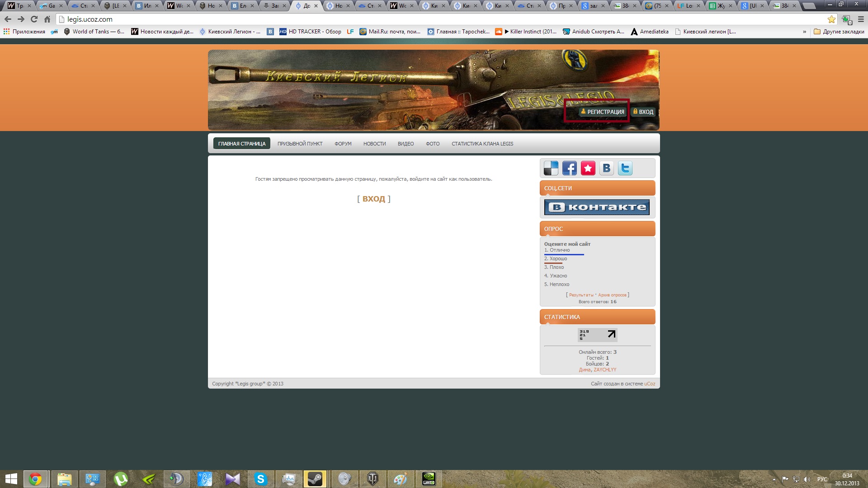This screenshot has width=868, height=488.
Task: Open the Windows Start button
Action: [11, 479]
